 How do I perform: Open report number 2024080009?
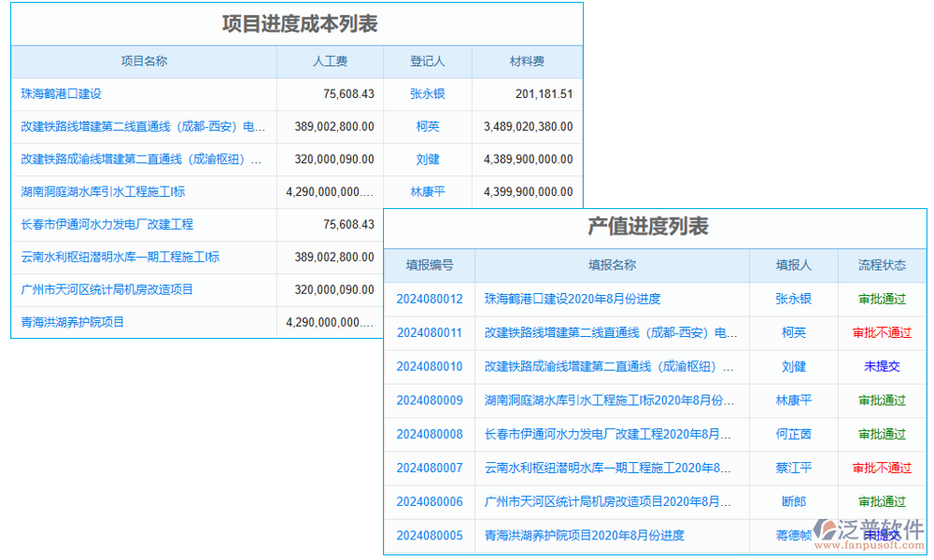[429, 400]
